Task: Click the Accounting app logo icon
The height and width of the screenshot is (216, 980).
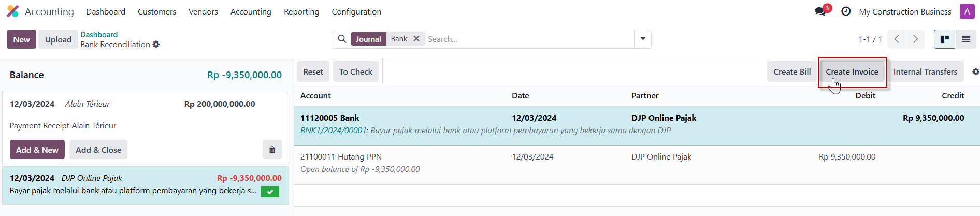Action: coord(12,11)
